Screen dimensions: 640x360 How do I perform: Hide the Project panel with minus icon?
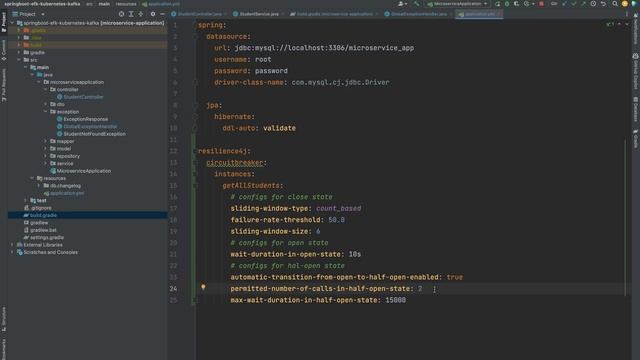(x=162, y=14)
